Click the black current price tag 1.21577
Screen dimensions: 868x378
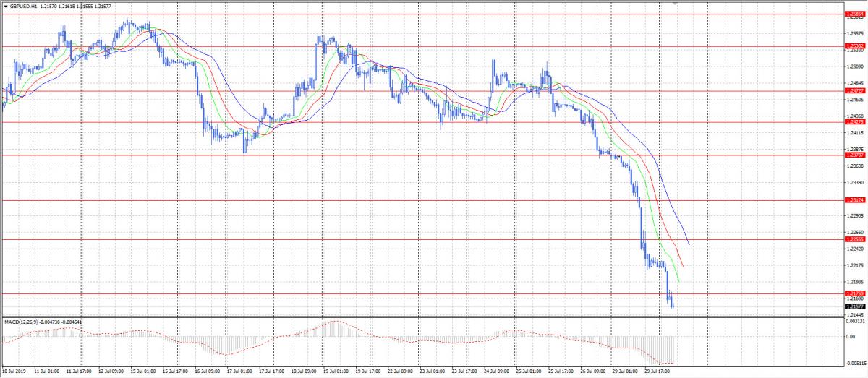(854, 306)
